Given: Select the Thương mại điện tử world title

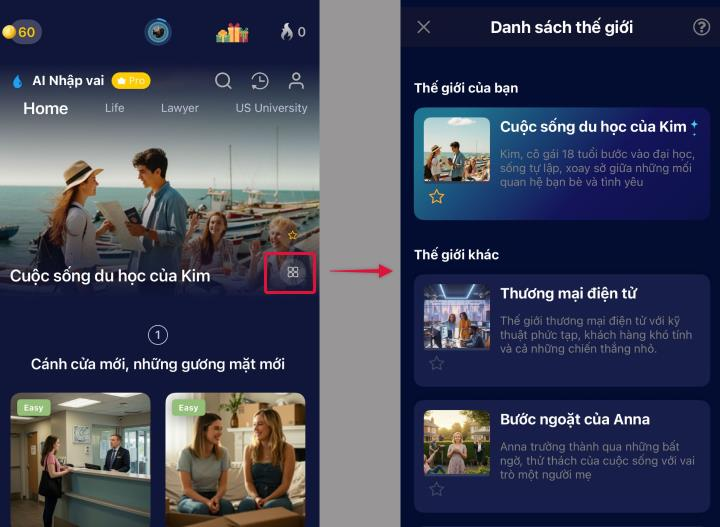Looking at the screenshot, I should 568,293.
